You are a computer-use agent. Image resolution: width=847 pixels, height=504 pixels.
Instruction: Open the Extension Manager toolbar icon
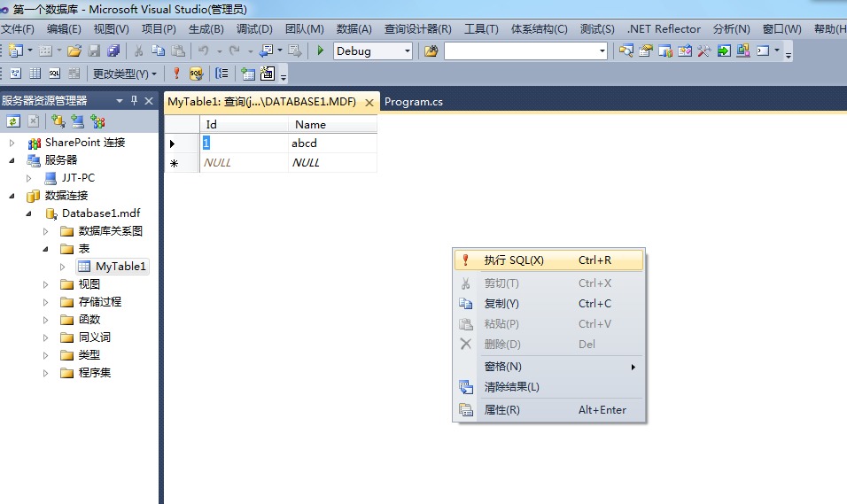coord(743,50)
